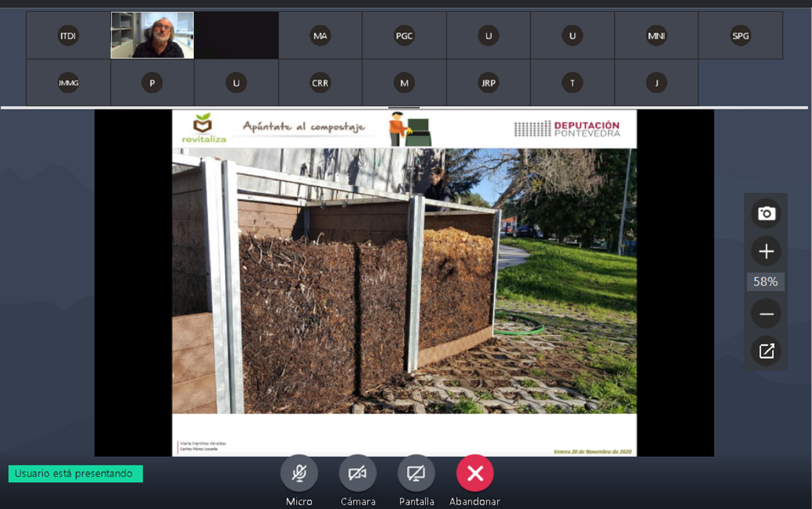The height and width of the screenshot is (509, 812).
Task: Select the PGC participant tile
Action: [404, 36]
